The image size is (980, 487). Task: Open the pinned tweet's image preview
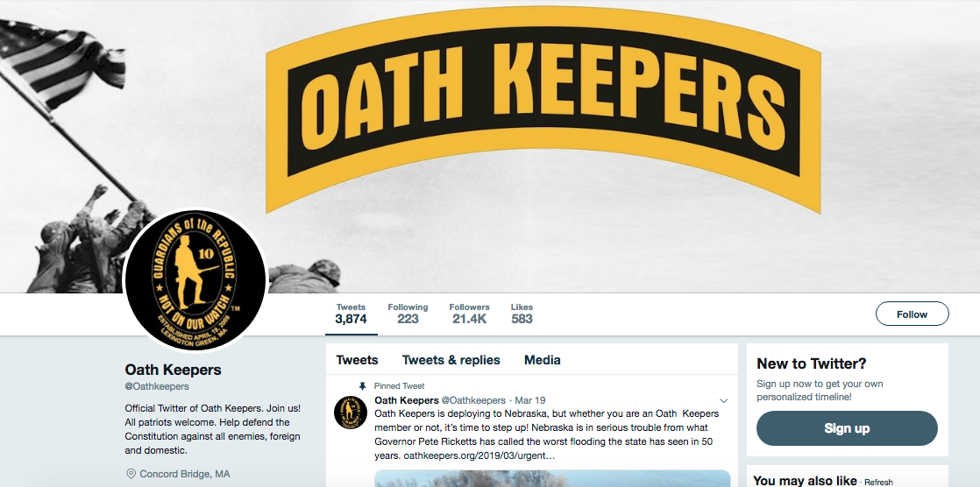tap(552, 478)
